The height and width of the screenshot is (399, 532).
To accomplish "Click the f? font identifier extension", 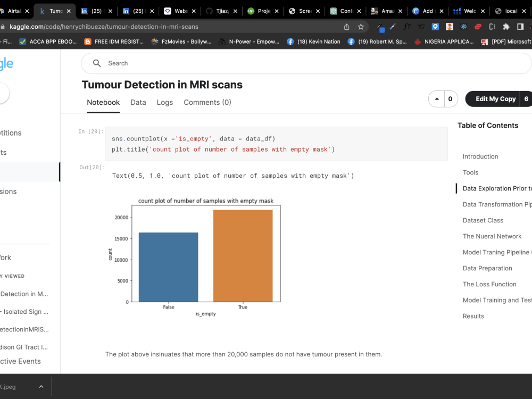I will [406, 27].
